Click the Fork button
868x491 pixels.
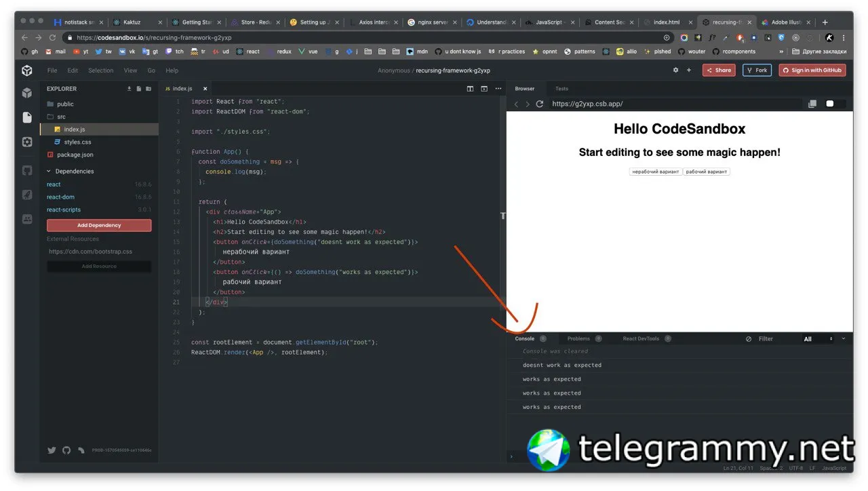tap(757, 70)
